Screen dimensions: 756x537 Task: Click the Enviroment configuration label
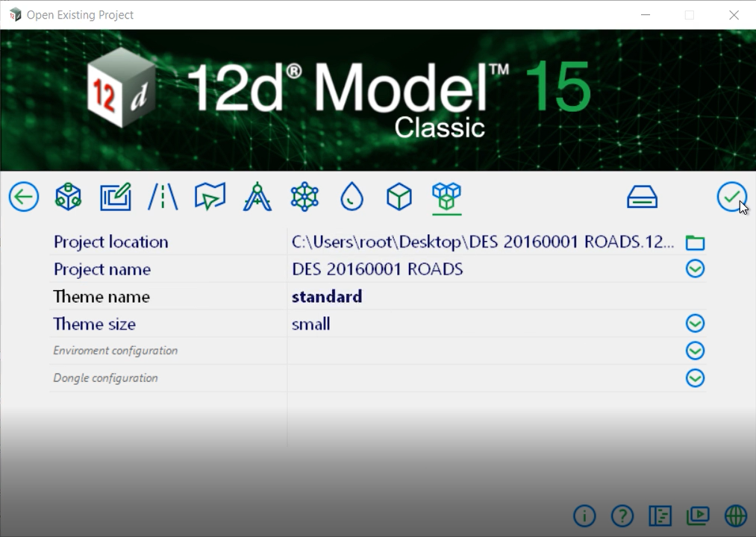[115, 351]
